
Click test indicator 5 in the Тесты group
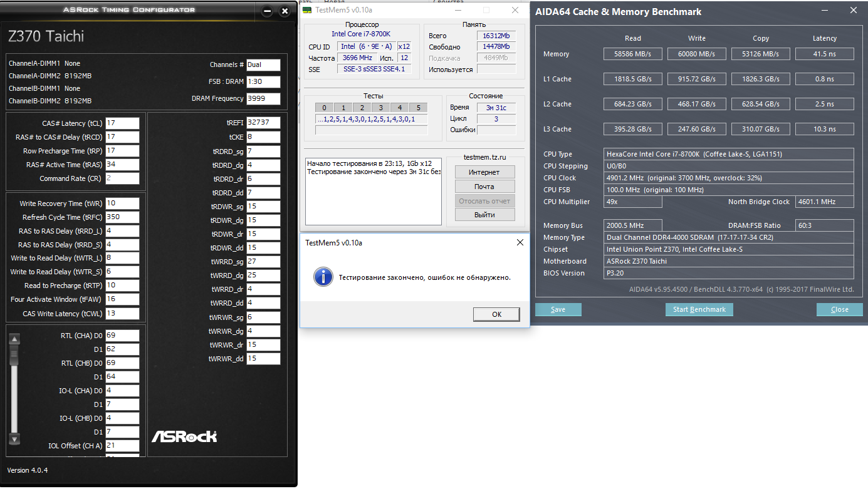pyautogui.click(x=418, y=108)
